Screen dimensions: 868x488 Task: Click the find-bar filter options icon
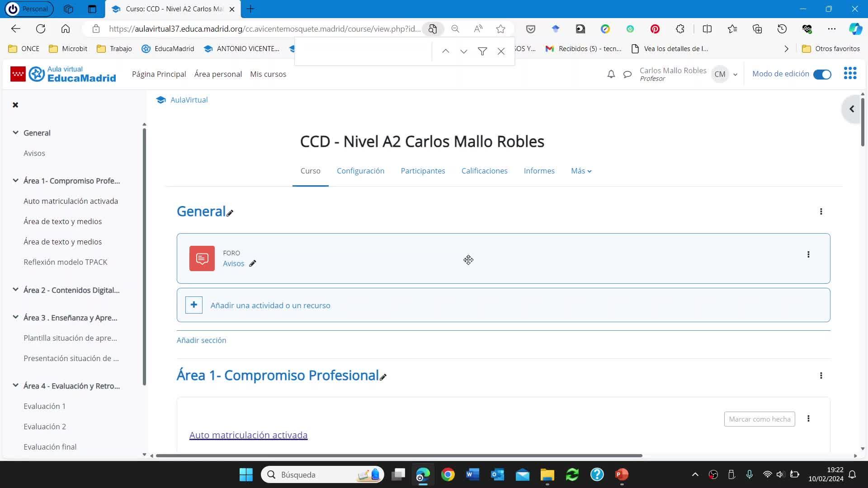click(x=482, y=52)
